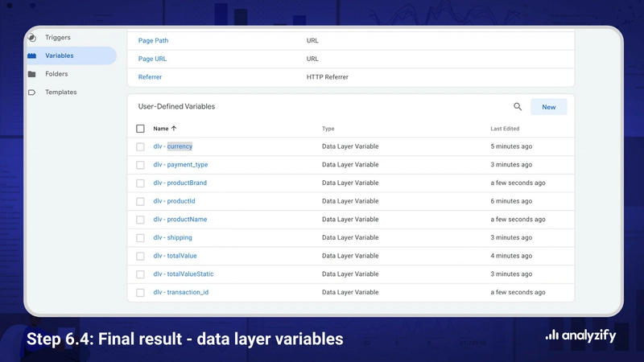
Task: Open the Referrer built-in variable
Action: point(150,77)
